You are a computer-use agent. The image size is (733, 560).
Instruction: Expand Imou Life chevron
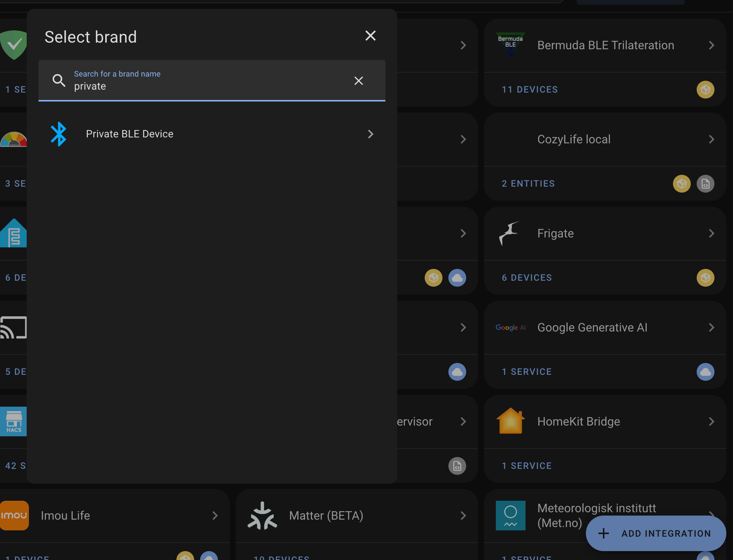(215, 516)
